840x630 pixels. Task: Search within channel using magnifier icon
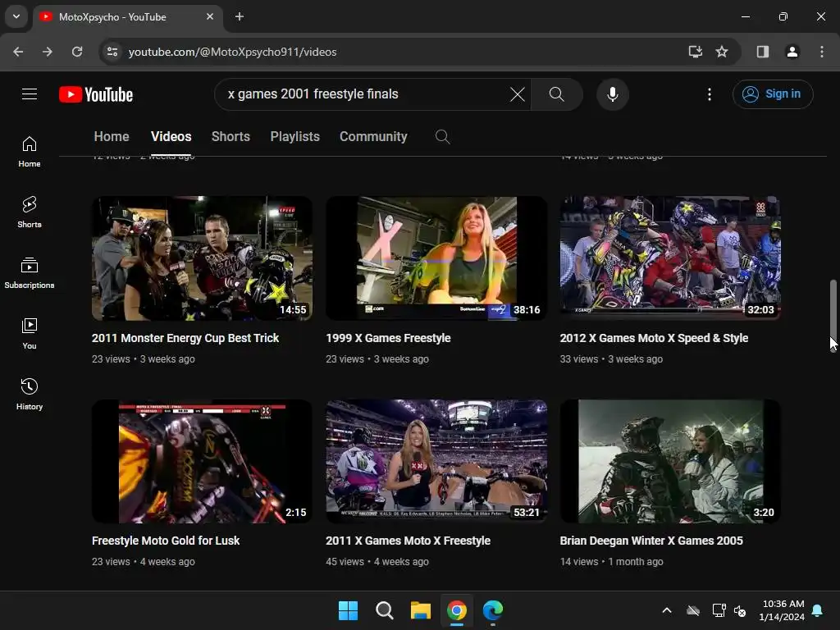click(442, 137)
